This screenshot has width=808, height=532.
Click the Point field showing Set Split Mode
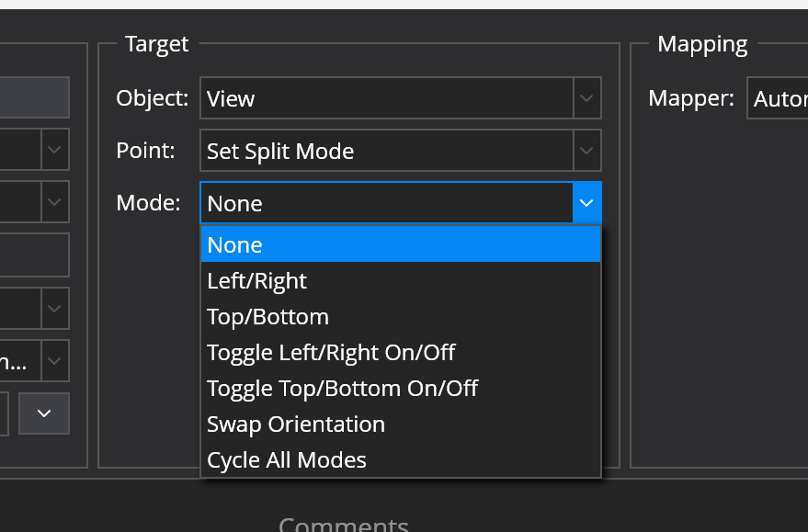(386, 151)
